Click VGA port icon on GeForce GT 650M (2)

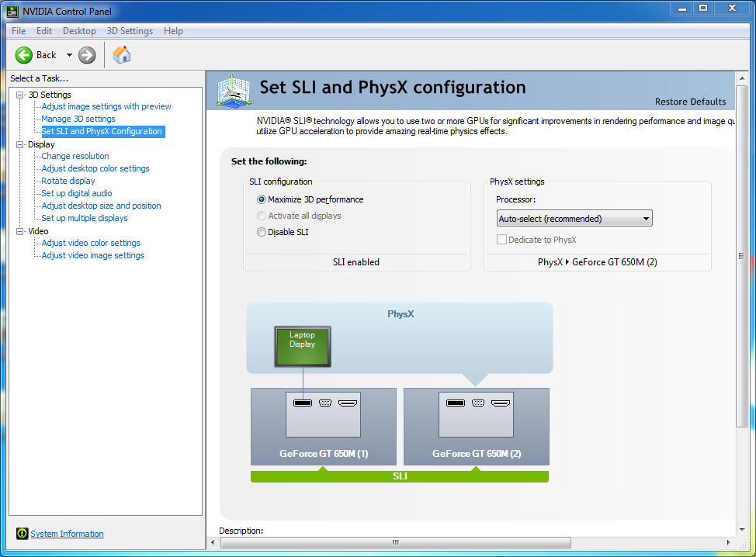click(478, 403)
